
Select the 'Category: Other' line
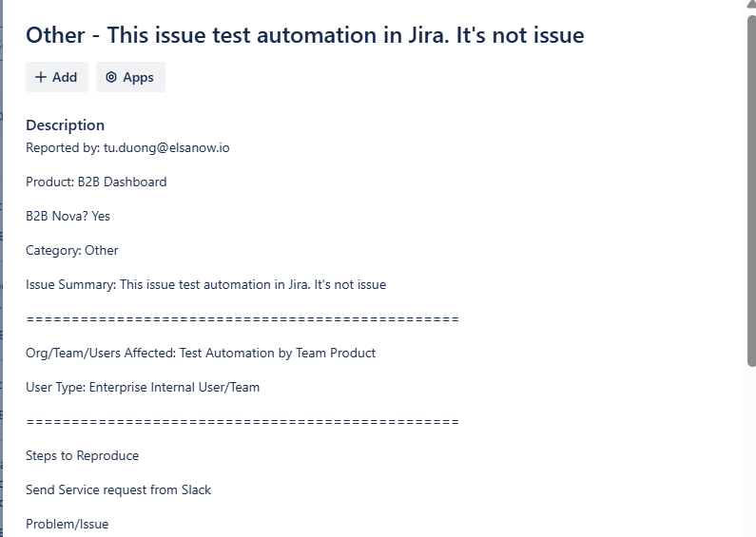click(x=72, y=250)
